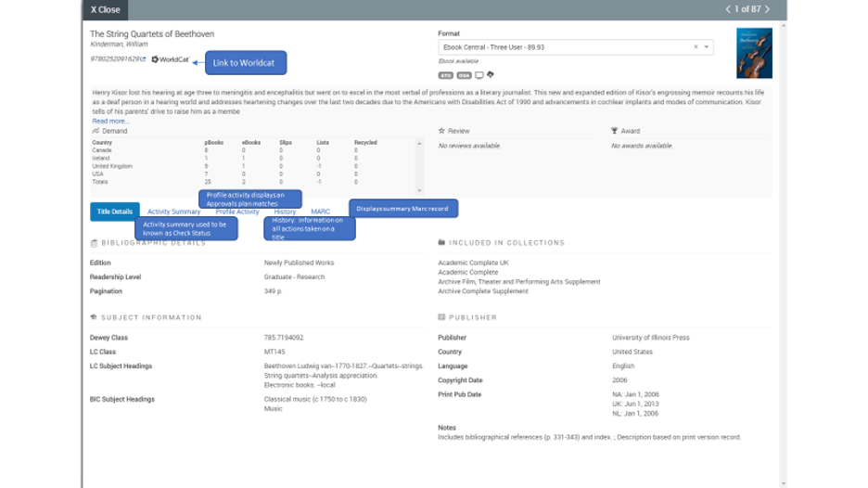Expand description with Read more link
Viewport: 868px width, 488px height.
coord(110,121)
